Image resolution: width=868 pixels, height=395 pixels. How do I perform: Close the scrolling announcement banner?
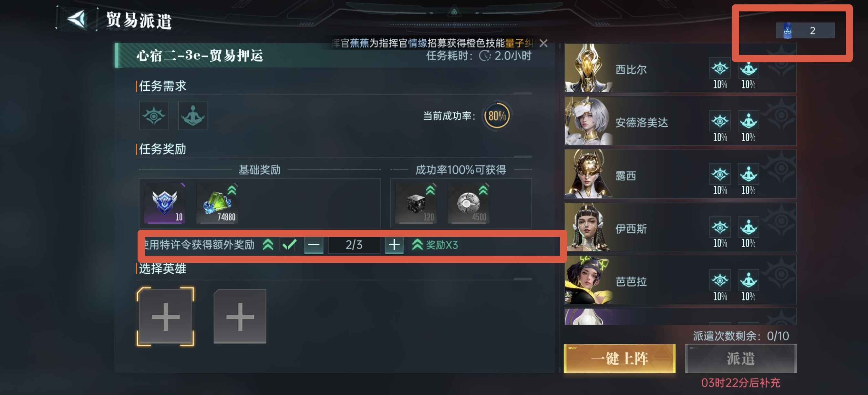[543, 43]
